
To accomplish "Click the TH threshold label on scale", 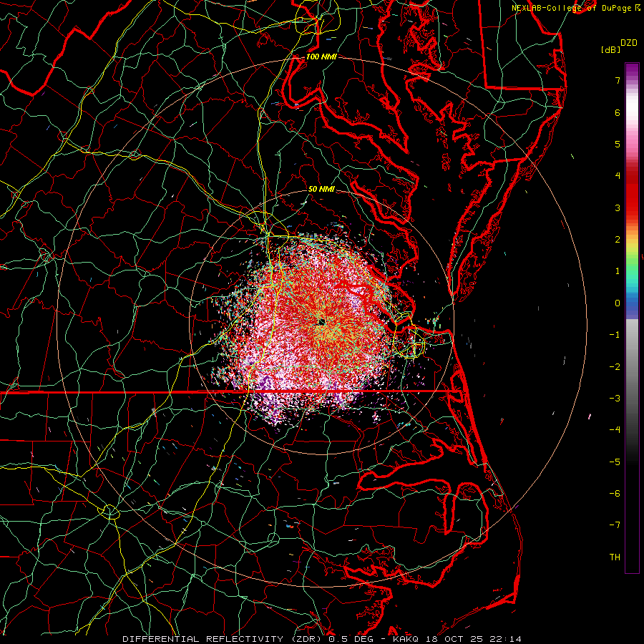I will click(x=615, y=557).
